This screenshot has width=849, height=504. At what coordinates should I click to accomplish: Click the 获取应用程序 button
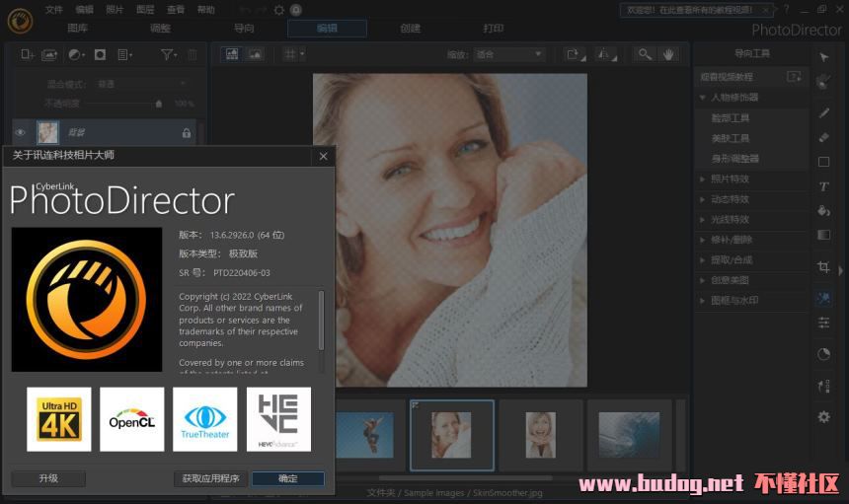point(210,478)
